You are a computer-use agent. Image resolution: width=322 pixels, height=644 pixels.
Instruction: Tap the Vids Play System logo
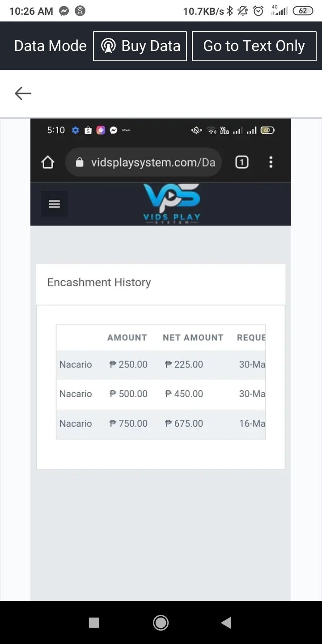172,203
